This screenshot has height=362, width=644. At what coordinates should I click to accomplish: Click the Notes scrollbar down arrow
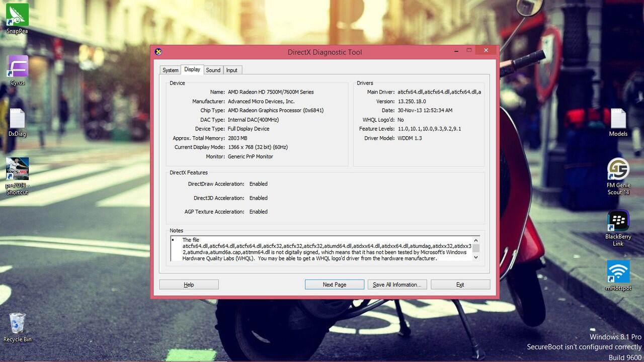(x=476, y=257)
